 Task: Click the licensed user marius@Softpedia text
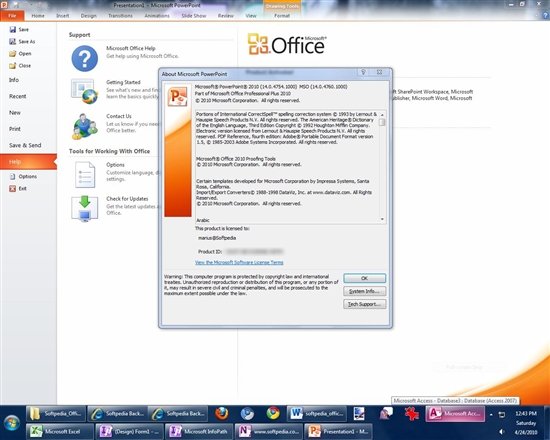(217, 238)
